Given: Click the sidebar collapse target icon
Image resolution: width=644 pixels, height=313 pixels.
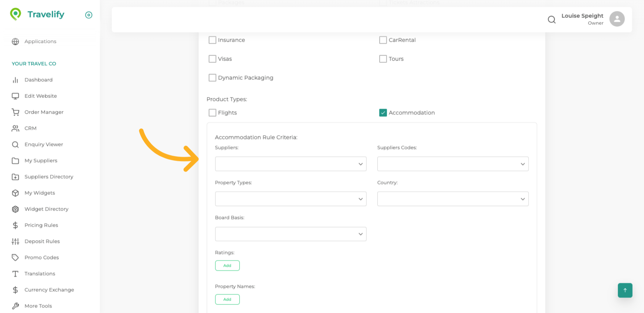Looking at the screenshot, I should point(89,15).
